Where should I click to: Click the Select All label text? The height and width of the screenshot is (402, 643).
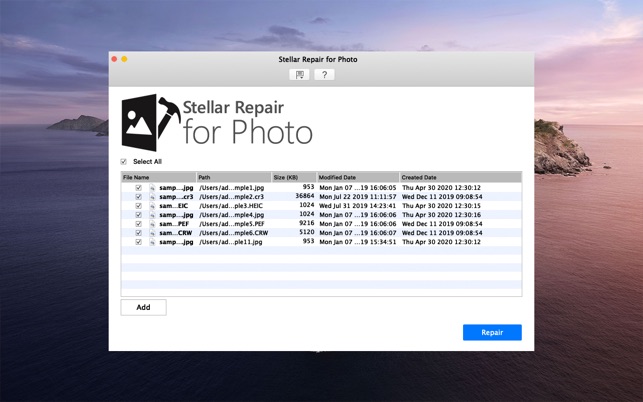[x=147, y=162]
